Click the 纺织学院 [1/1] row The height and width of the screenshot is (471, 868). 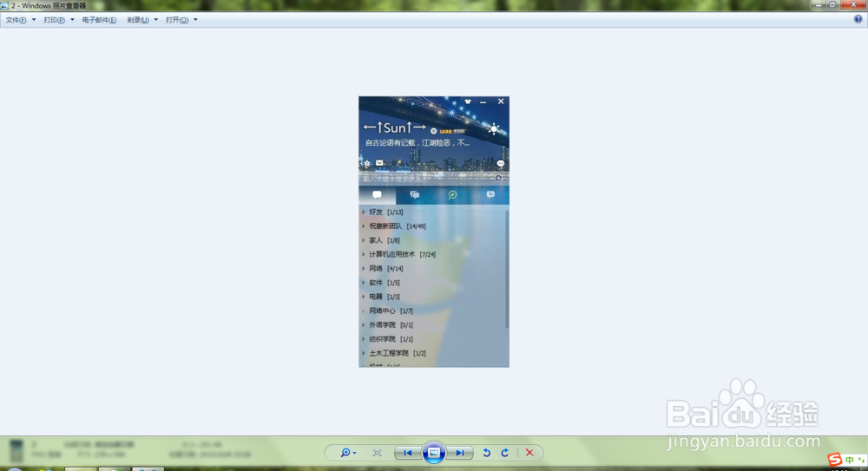click(432, 339)
